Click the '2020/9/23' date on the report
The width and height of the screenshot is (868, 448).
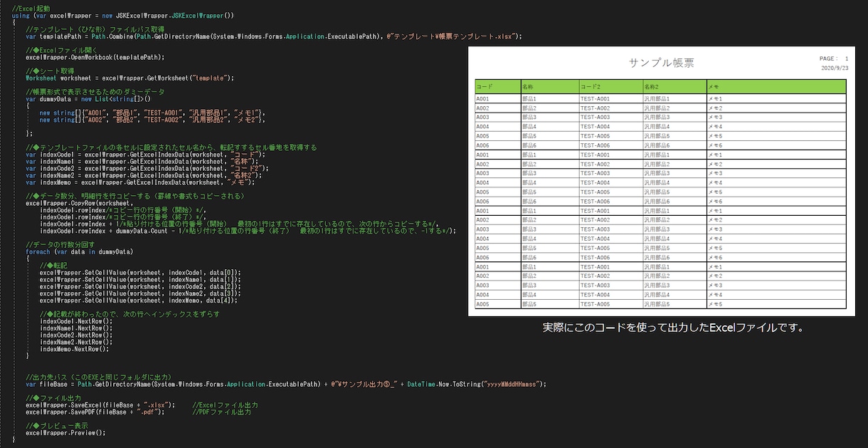click(835, 68)
